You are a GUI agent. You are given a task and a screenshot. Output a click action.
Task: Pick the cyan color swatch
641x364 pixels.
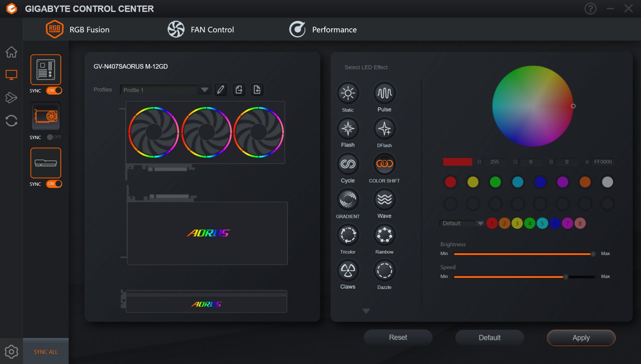tap(518, 182)
